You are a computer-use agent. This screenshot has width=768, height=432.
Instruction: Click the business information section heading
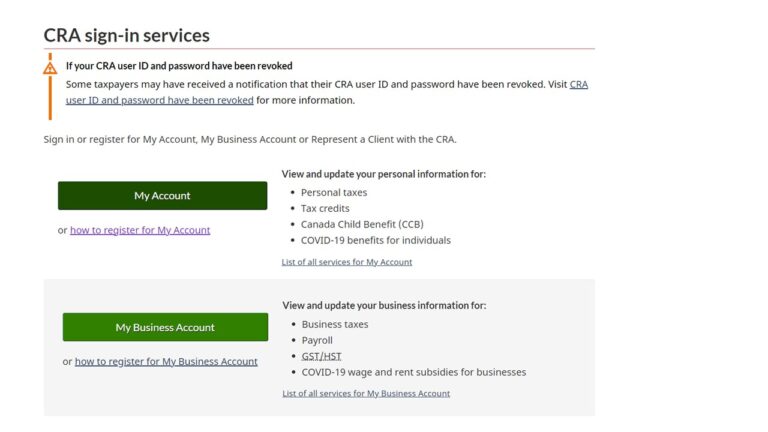click(x=385, y=306)
